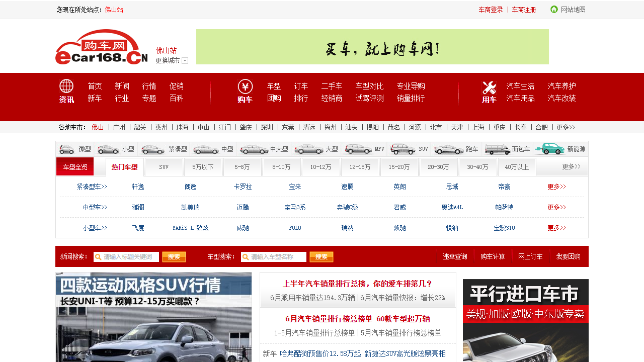This screenshot has width=644, height=362.
Task: Select the 紧凑型 car type icon
Action: pyautogui.click(x=153, y=149)
